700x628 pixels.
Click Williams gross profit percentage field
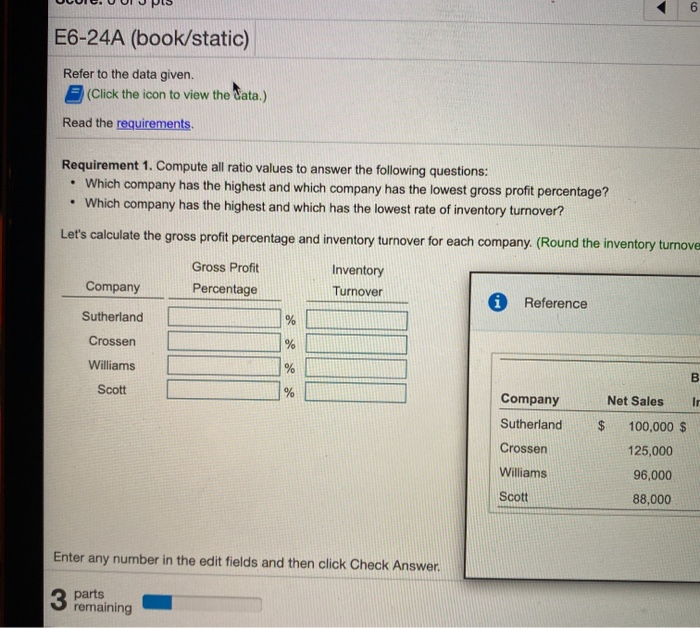click(x=224, y=366)
